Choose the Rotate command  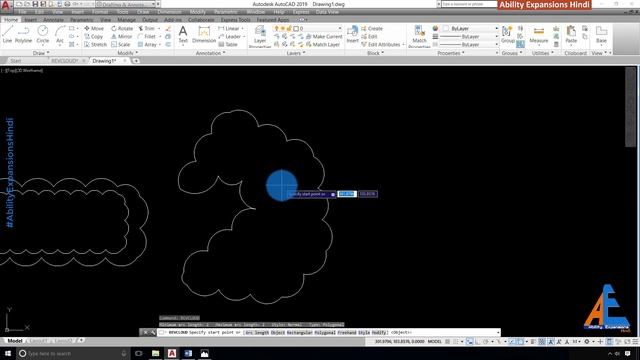122,29
